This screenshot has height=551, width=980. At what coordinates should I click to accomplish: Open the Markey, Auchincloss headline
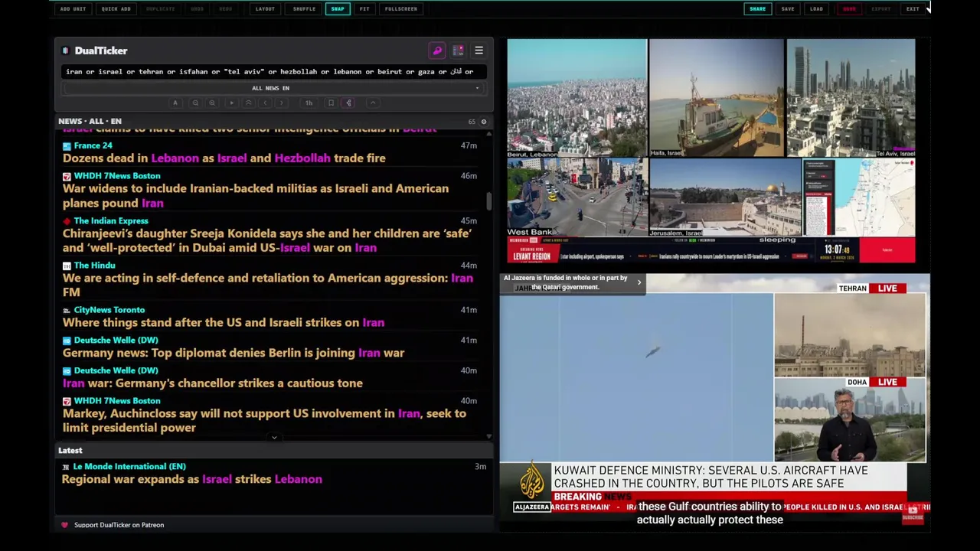pyautogui.click(x=264, y=421)
